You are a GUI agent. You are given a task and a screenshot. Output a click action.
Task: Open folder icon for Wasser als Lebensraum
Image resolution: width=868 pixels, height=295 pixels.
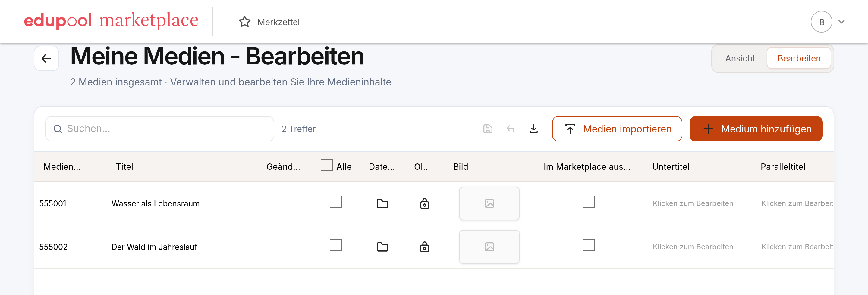[x=382, y=203]
